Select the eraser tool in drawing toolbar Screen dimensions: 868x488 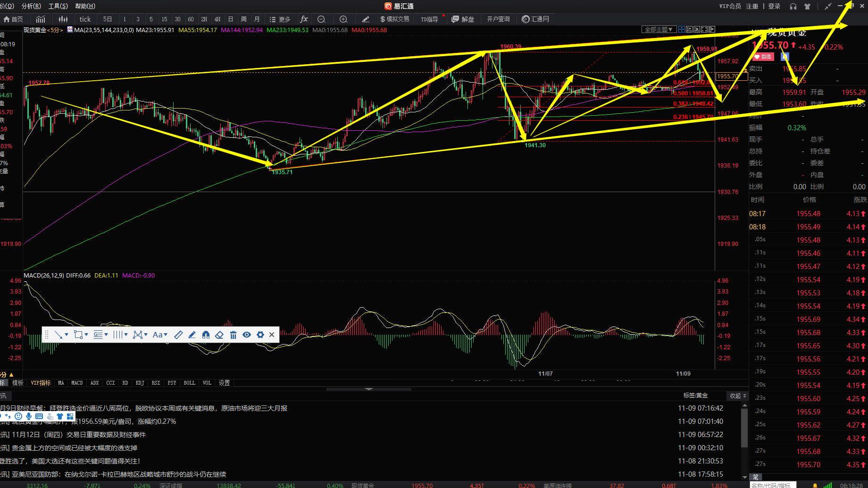[x=219, y=335]
